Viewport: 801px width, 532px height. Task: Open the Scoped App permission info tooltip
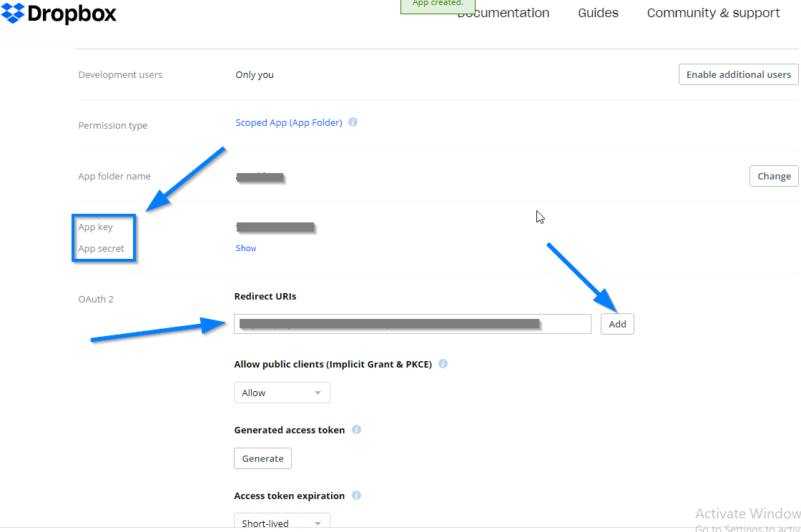tap(352, 122)
